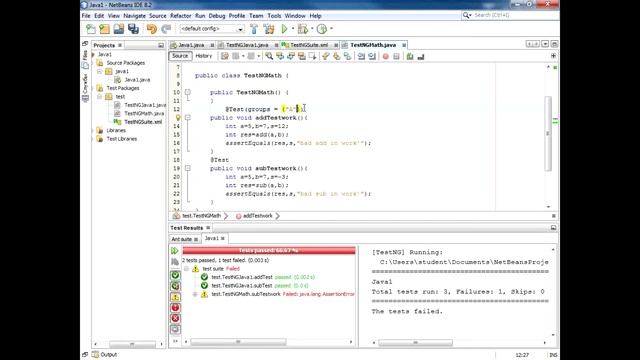The width and height of the screenshot is (640, 360).
Task: Select the Test Libraries node in Projects
Action: point(122,139)
